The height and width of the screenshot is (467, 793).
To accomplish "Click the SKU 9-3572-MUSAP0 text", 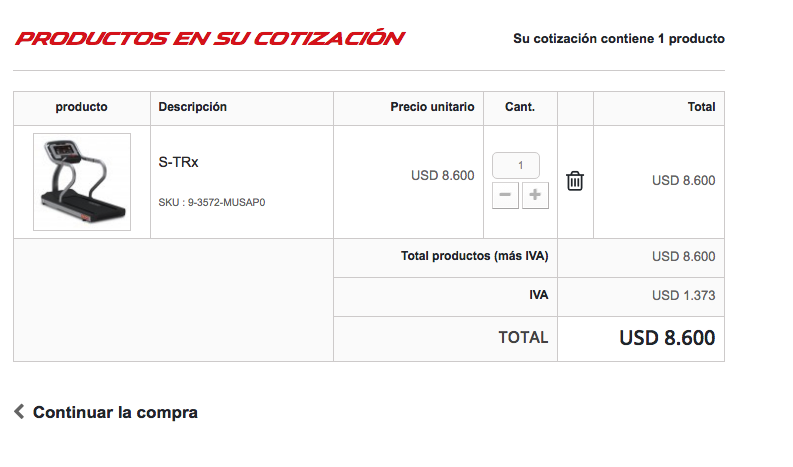I will point(211,202).
